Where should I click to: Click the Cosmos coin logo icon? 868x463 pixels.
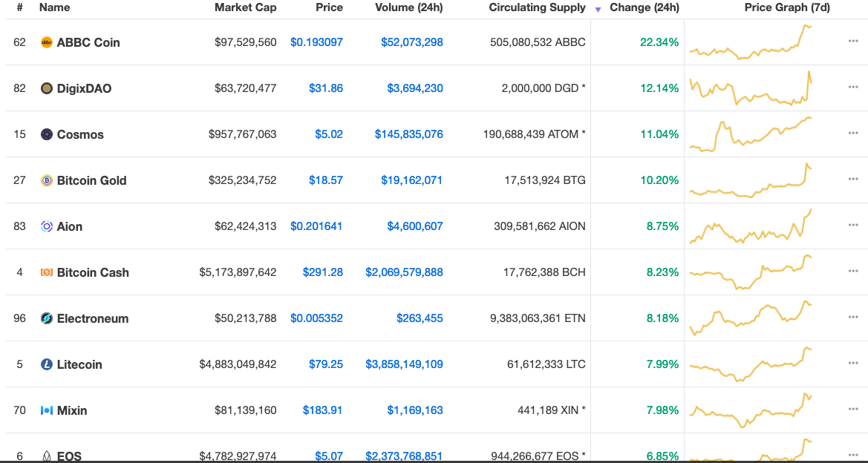pos(47,134)
